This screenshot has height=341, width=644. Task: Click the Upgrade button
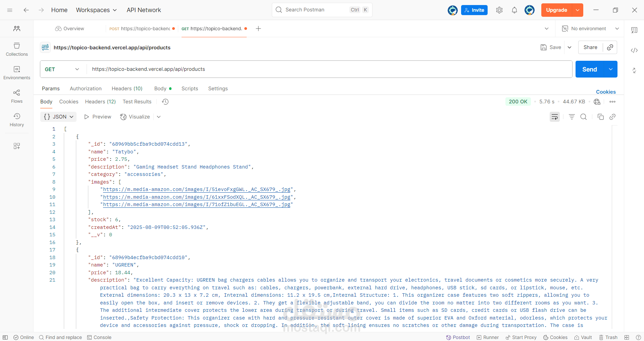[556, 10]
